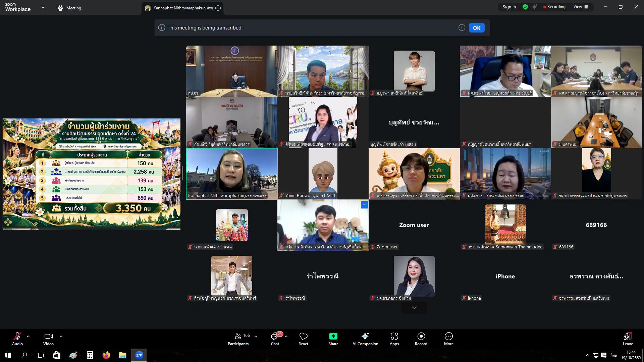Select the iPhone participant tile
644x362 pixels.
tap(505, 276)
